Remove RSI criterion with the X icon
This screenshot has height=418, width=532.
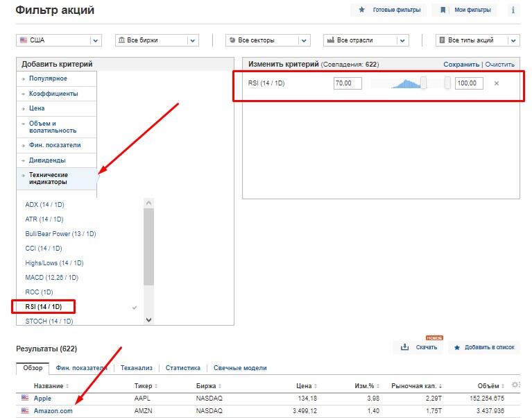pos(496,83)
